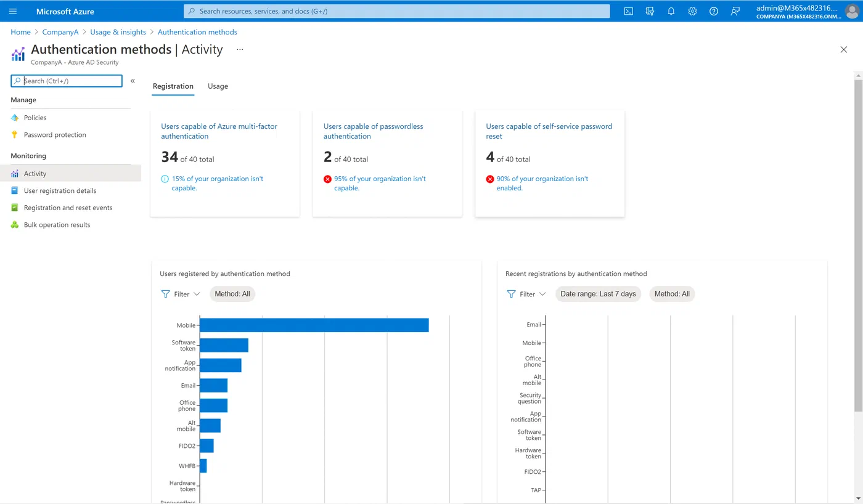This screenshot has height=504, width=863.
Task: Click the Office phone bar in Users registered chart
Action: point(214,405)
